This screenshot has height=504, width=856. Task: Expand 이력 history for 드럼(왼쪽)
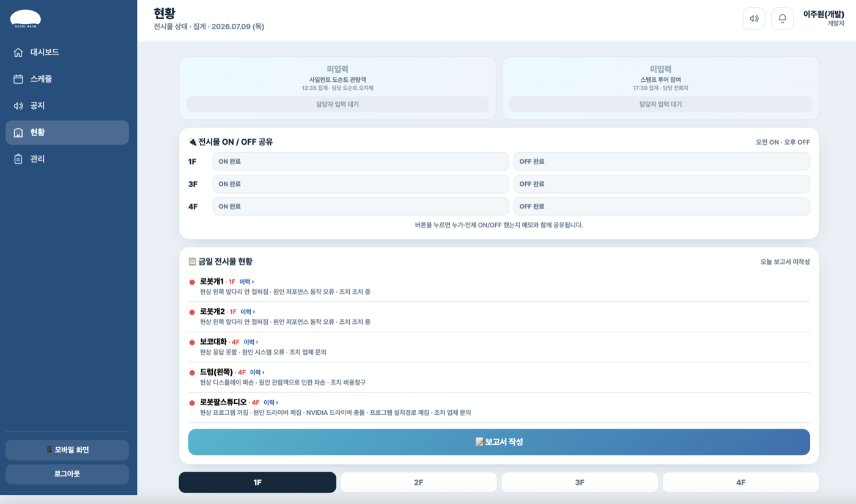coord(257,373)
